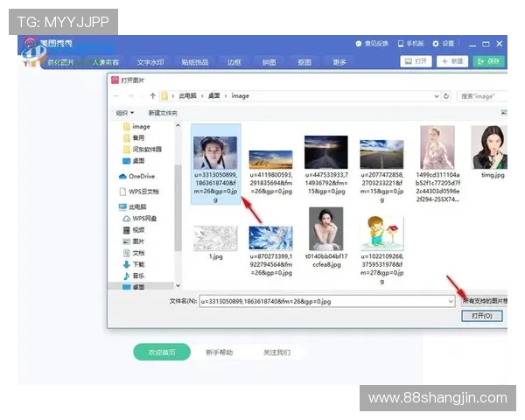
Task: Open the 所有支持的图片 file type dropdown
Action: 484,301
